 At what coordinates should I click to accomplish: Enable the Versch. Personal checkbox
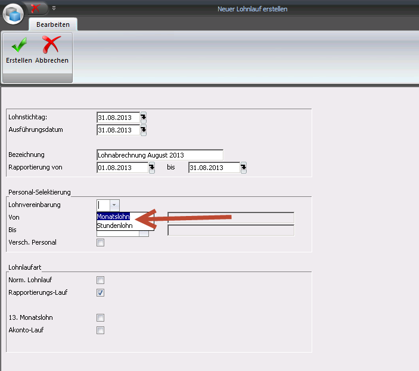(100, 243)
